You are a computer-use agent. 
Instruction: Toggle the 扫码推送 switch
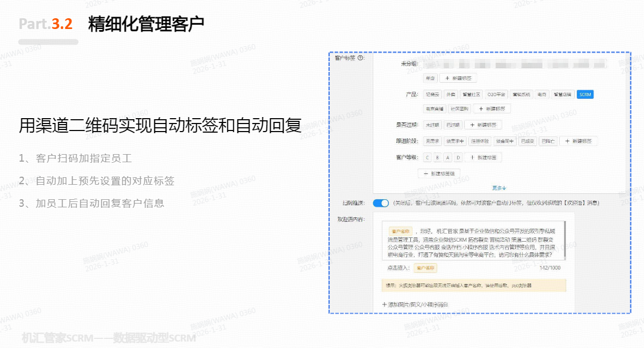[381, 203]
